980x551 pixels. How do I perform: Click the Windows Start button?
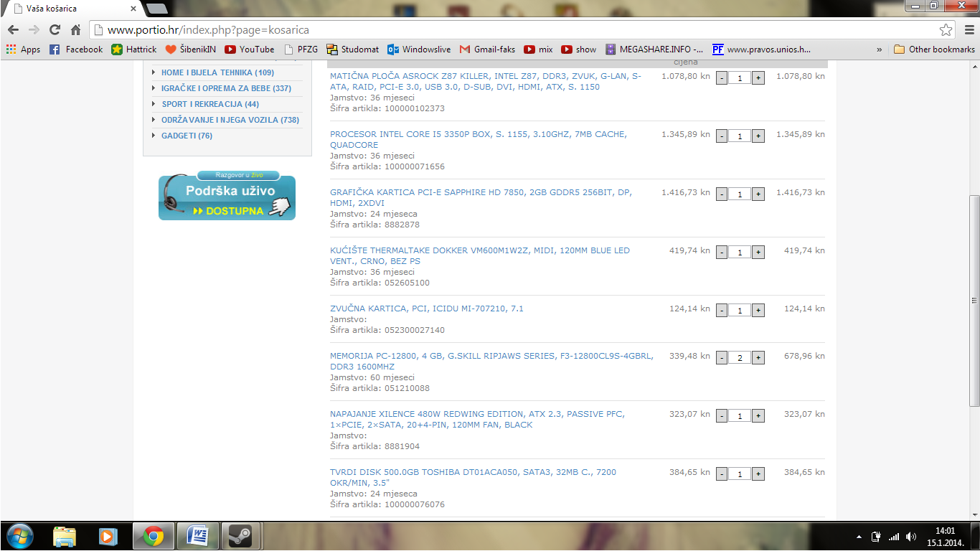pyautogui.click(x=19, y=536)
